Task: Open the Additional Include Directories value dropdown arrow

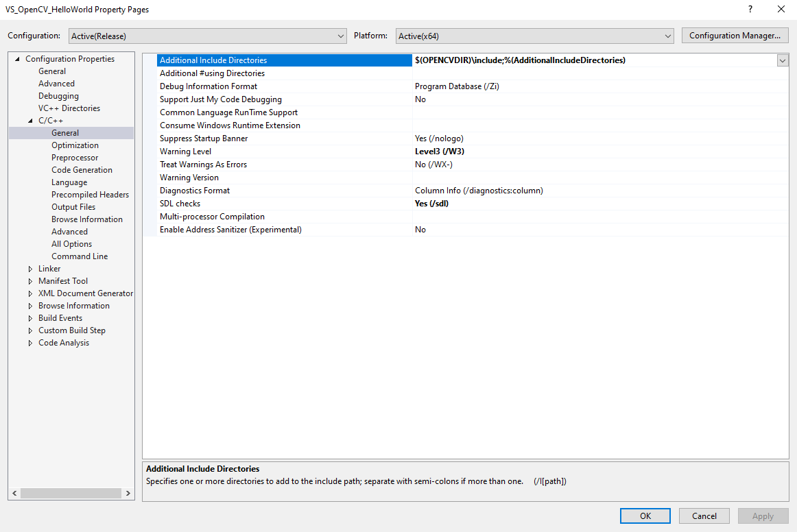Action: [783, 60]
